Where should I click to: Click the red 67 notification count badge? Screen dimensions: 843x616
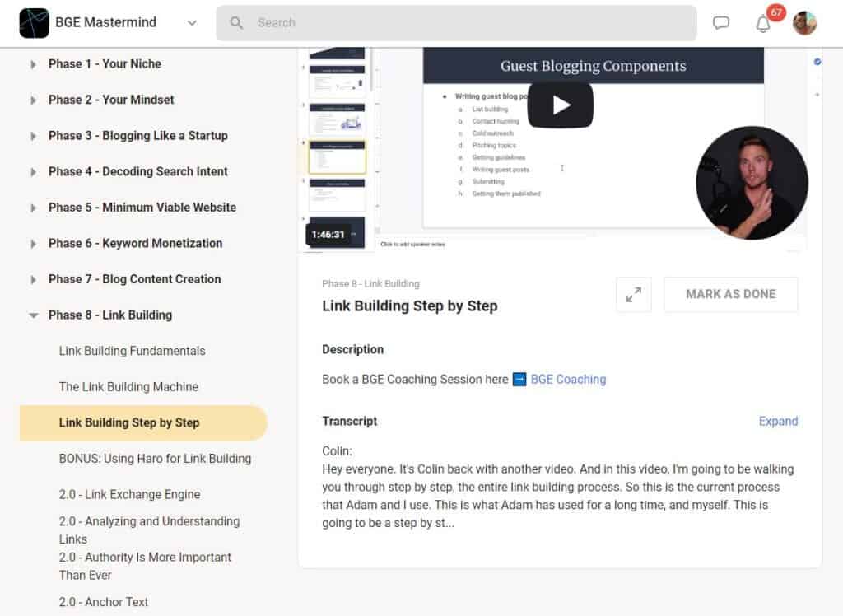point(775,12)
